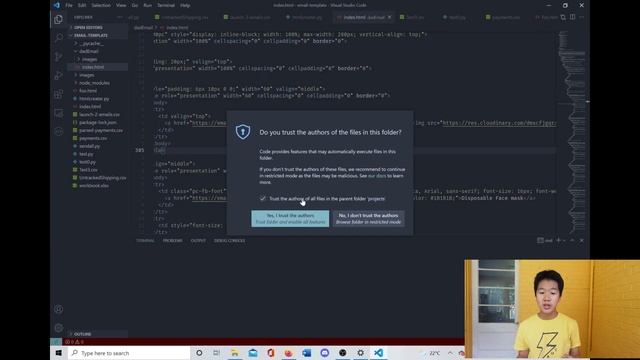
Task: Maximize the bottom panel with the chevron icon
Action: 572,240
